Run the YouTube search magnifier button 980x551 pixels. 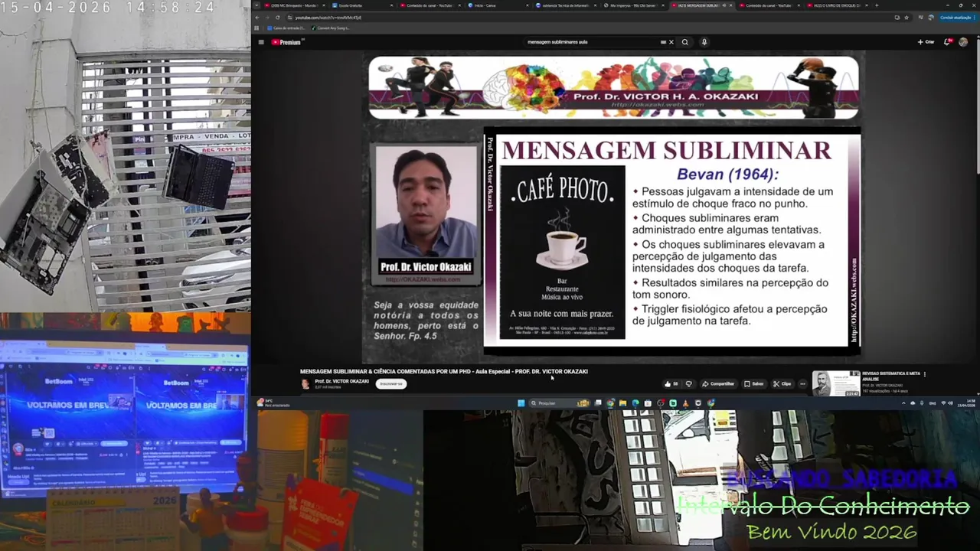click(685, 42)
